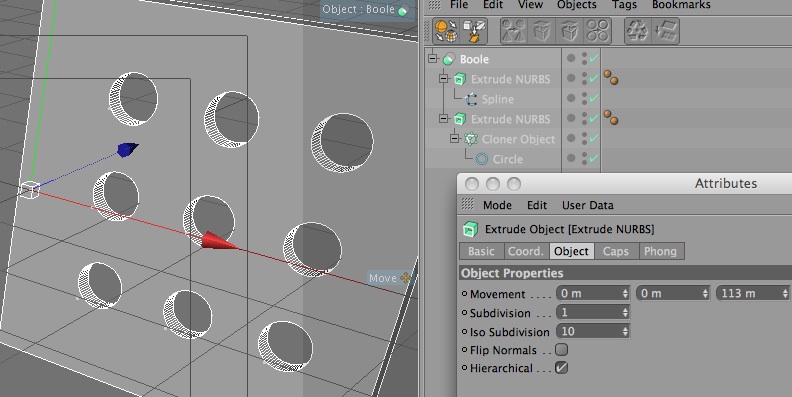Select Phong tag on Extrude NURBS above Cloner Object
Image resolution: width=792 pixels, height=397 pixels.
[611, 117]
